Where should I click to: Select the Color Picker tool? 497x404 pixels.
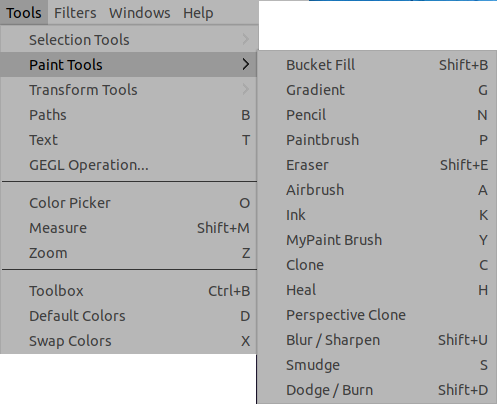click(x=129, y=203)
